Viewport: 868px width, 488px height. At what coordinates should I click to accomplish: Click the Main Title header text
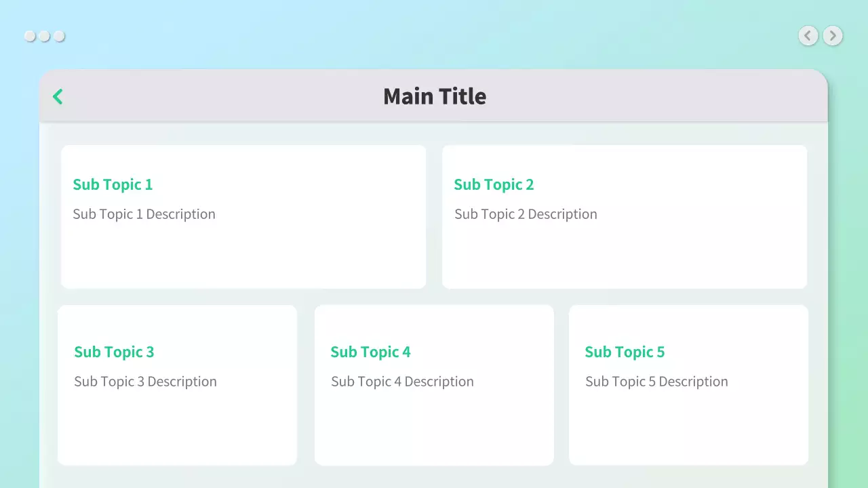[435, 96]
